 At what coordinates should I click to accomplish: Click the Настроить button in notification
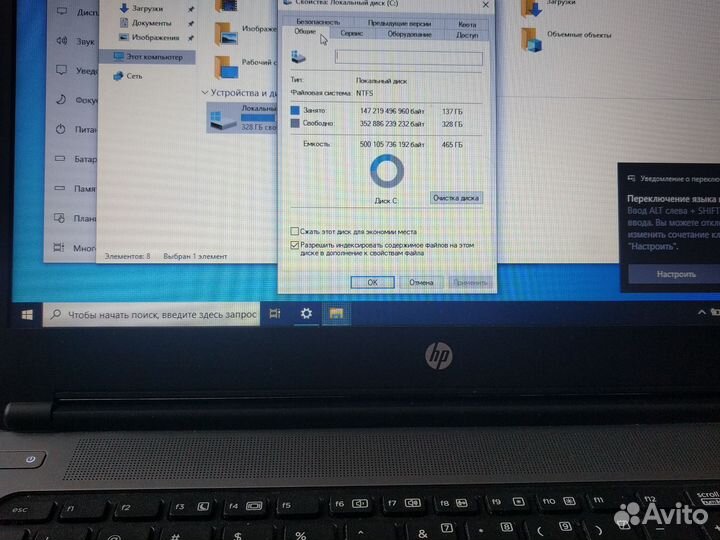[x=674, y=274]
